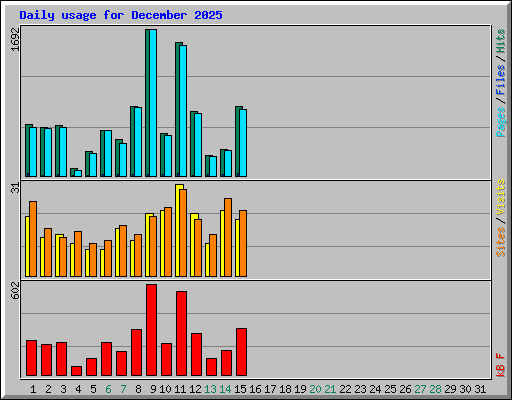Click the 'KB F' legend label
Image resolution: width=512 pixels, height=400 pixels.
(501, 365)
